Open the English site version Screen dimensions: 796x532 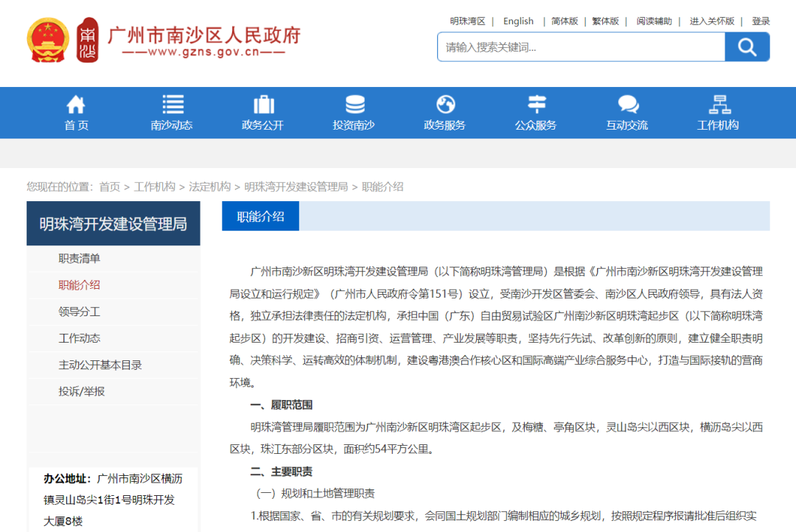518,21
